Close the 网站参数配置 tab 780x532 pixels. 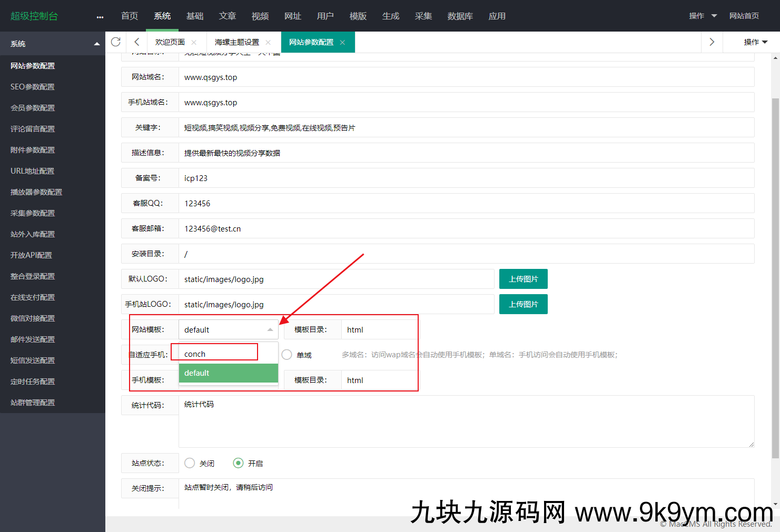(x=342, y=43)
